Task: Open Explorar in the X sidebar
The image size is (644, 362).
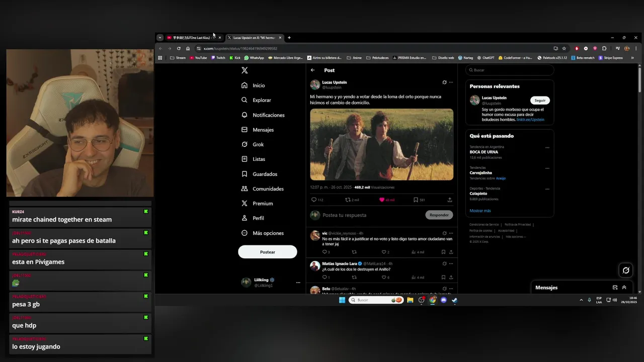Action: click(256, 100)
